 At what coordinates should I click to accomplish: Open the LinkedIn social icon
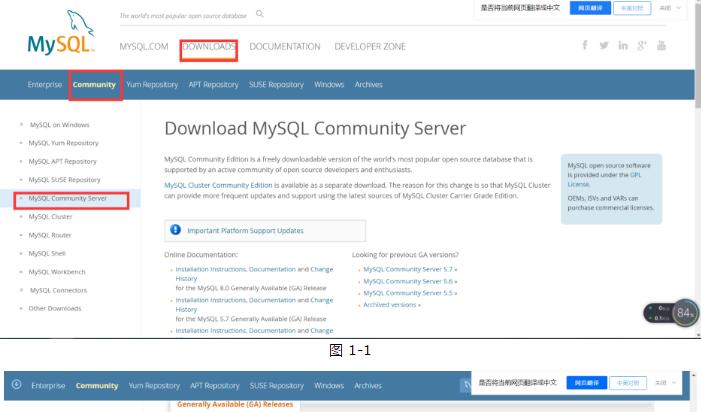pyautogui.click(x=623, y=45)
